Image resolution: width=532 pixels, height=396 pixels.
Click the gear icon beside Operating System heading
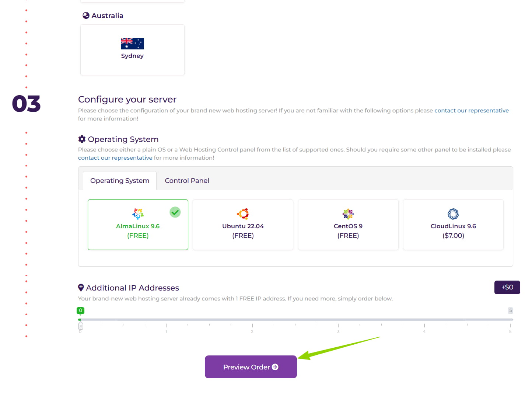82,139
